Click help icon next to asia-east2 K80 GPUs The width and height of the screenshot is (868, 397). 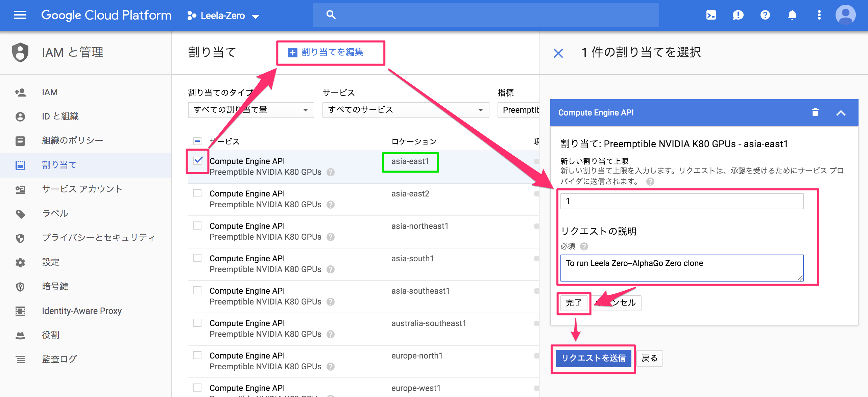click(x=331, y=205)
